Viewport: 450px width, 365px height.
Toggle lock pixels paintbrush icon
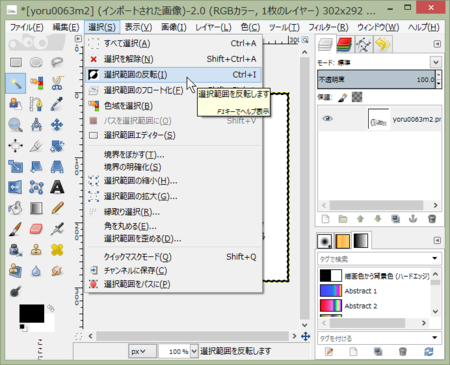coord(343,97)
